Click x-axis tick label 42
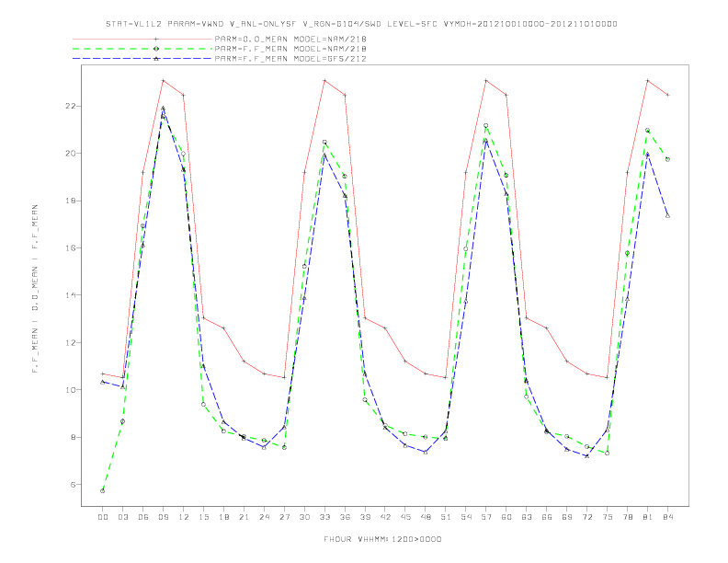This screenshot has width=728, height=563. pyautogui.click(x=385, y=517)
